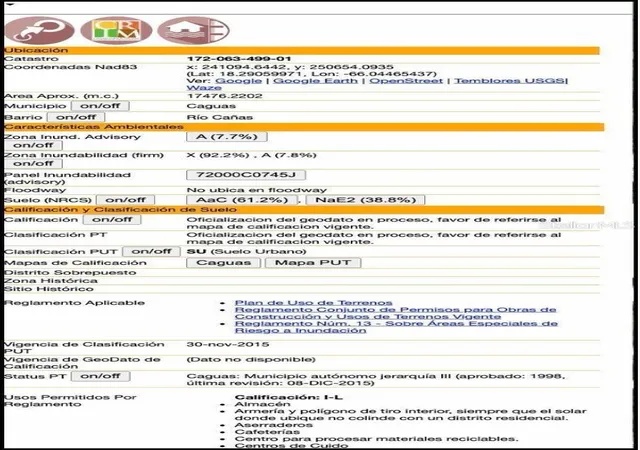The width and height of the screenshot is (640, 450).
Task: Click the NaE2 (38.8%) soil button
Action: pos(366,200)
